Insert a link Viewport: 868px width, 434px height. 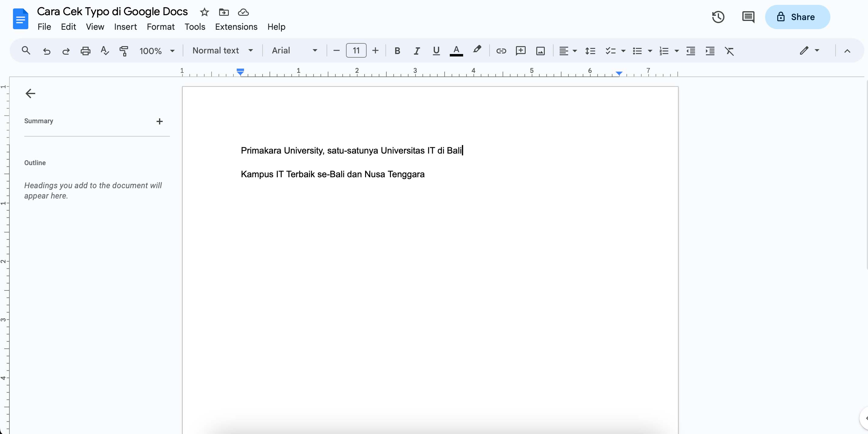(501, 51)
